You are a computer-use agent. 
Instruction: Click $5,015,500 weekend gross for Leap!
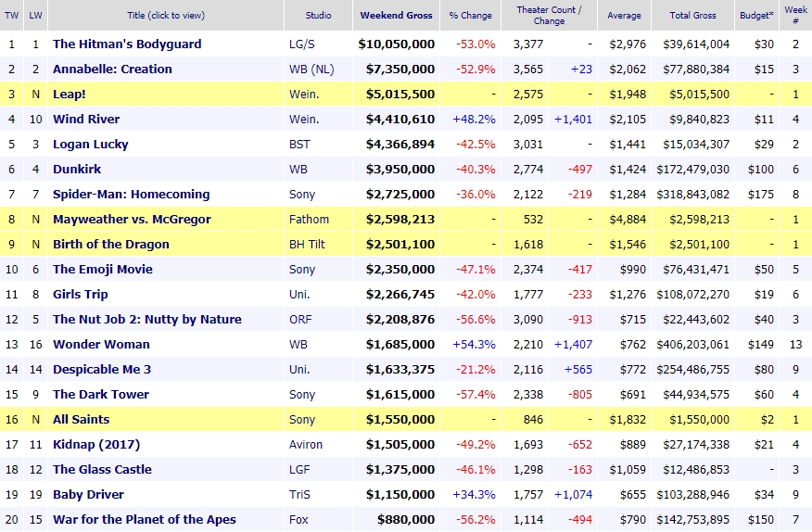click(x=400, y=95)
